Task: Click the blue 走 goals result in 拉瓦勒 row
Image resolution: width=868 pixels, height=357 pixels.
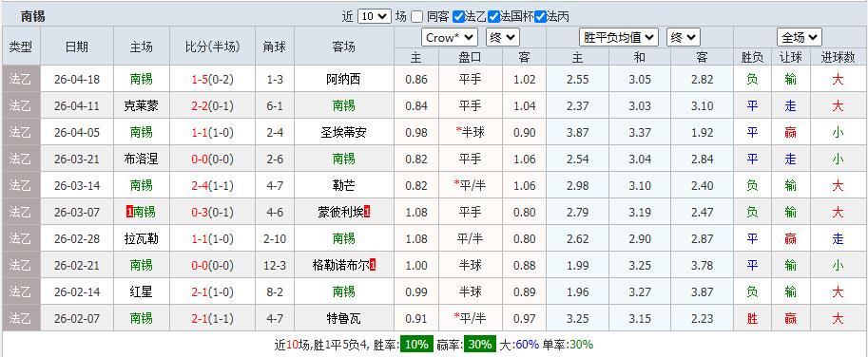Action: click(839, 238)
